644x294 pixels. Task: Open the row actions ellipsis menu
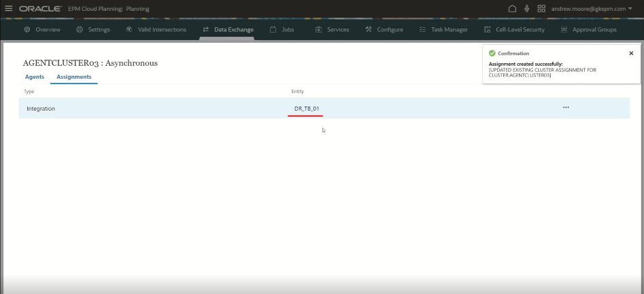(566, 108)
